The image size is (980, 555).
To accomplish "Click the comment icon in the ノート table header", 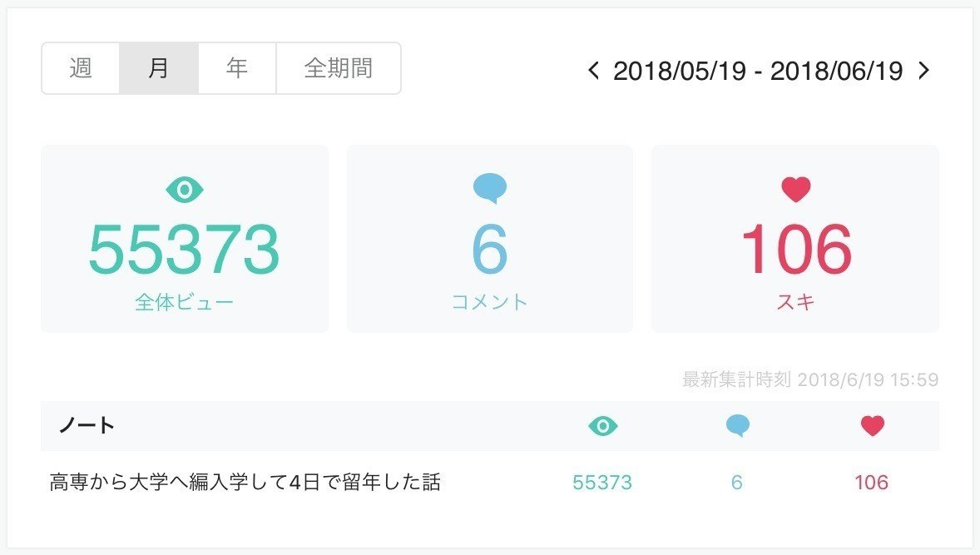I will (x=737, y=425).
